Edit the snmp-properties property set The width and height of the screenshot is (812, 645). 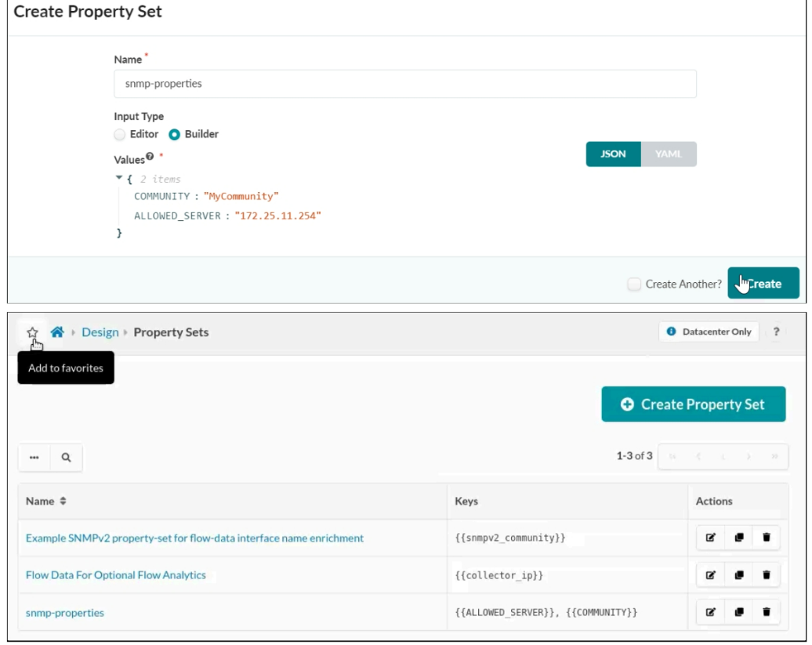point(711,612)
